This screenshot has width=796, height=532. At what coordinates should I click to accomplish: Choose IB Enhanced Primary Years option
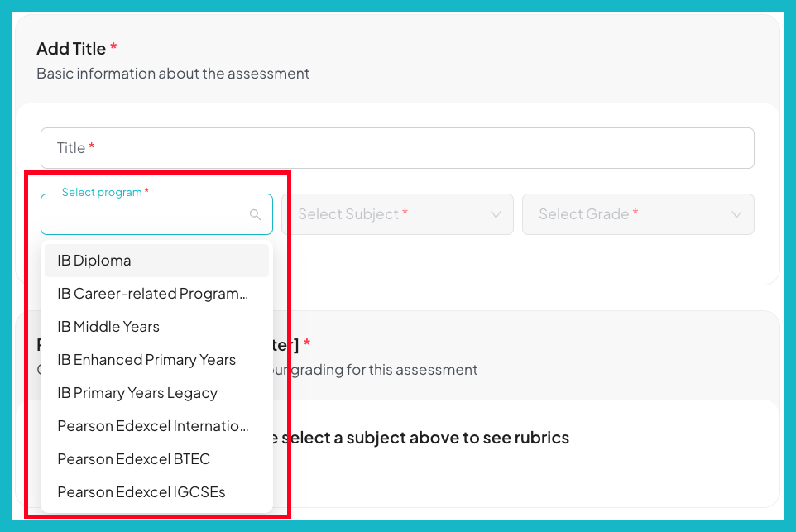(146, 359)
